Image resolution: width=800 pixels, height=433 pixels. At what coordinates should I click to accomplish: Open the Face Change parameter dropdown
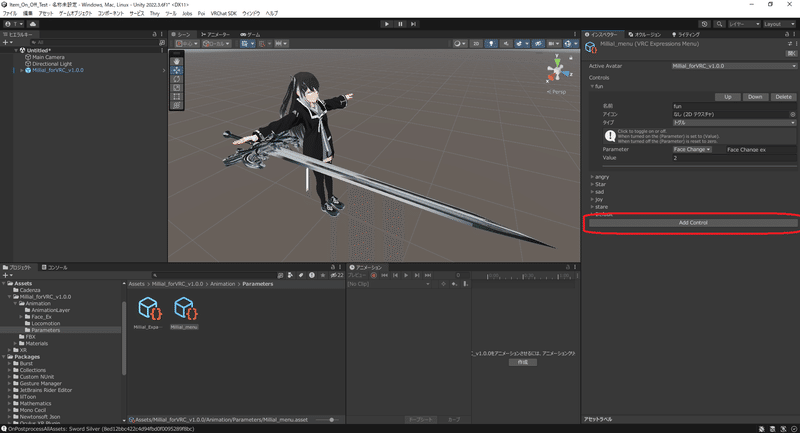point(692,149)
